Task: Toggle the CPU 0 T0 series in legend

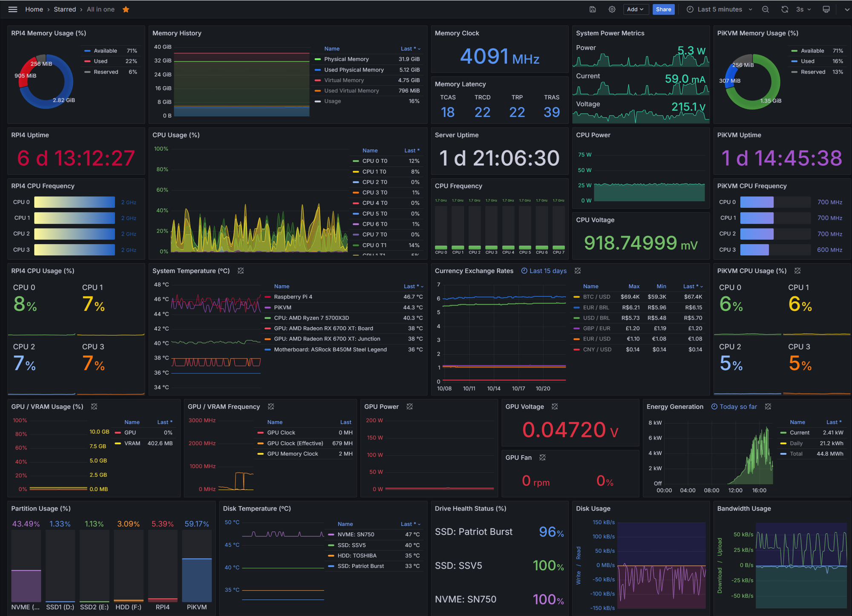Action: point(374,161)
